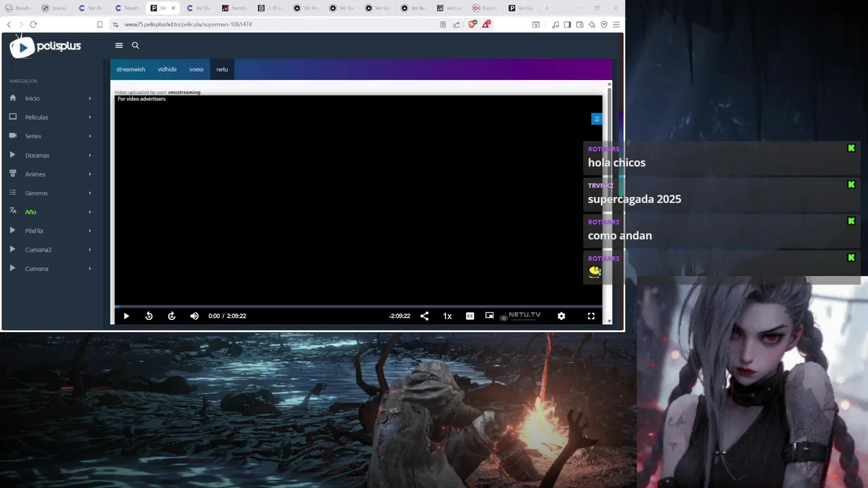Expand the Año arrow

tap(90, 212)
